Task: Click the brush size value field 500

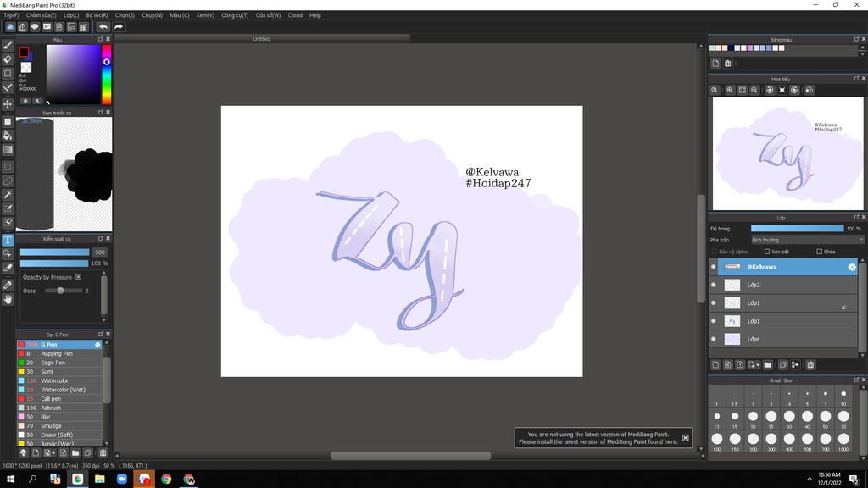Action: (x=100, y=252)
